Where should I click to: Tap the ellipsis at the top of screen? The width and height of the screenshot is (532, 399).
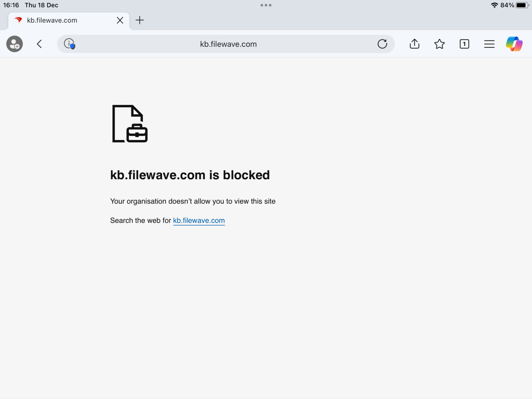click(266, 5)
